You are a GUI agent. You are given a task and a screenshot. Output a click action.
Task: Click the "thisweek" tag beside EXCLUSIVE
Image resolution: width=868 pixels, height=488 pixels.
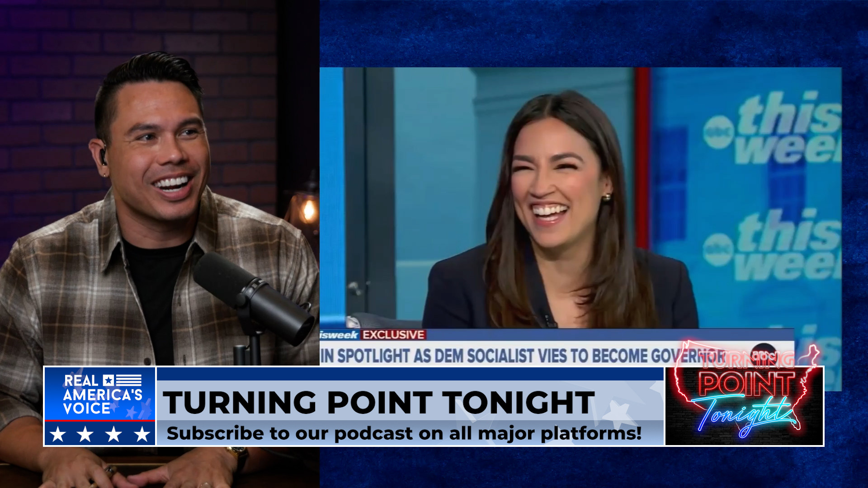pos(339,335)
